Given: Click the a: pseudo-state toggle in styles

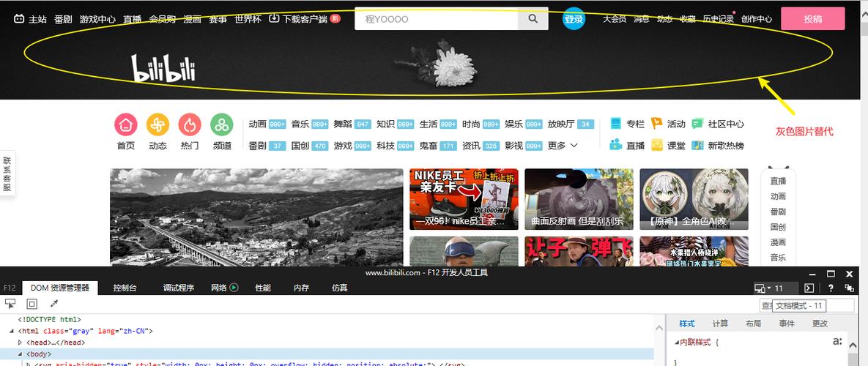Looking at the screenshot, I should pos(837,342).
